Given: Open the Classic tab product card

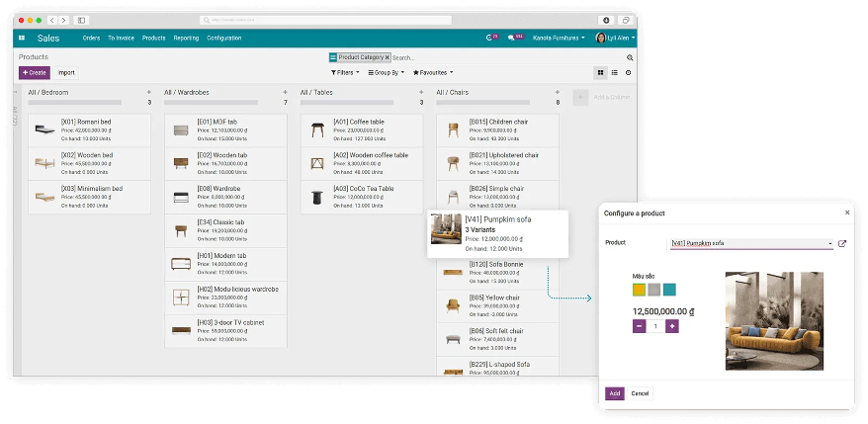Looking at the screenshot, I should (225, 230).
